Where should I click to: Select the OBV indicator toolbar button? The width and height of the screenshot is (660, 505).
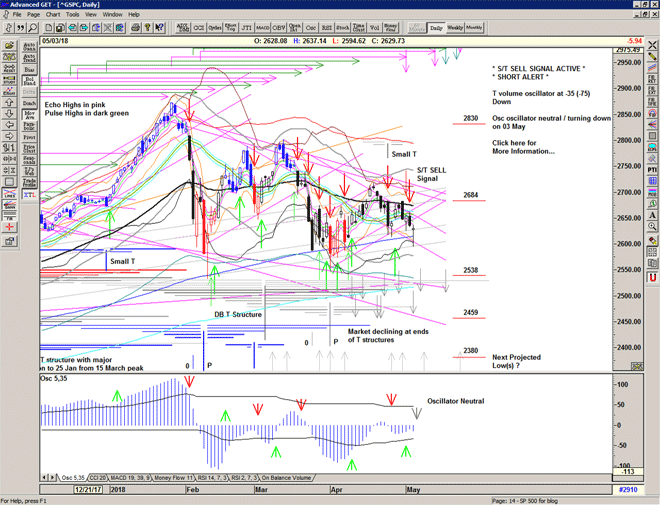281,28
